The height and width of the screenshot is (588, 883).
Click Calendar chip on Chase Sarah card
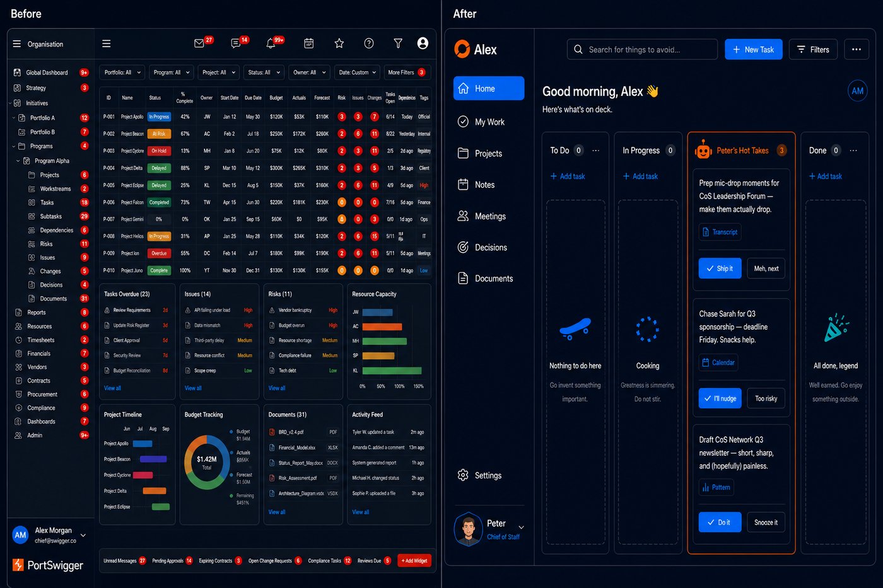pos(718,362)
